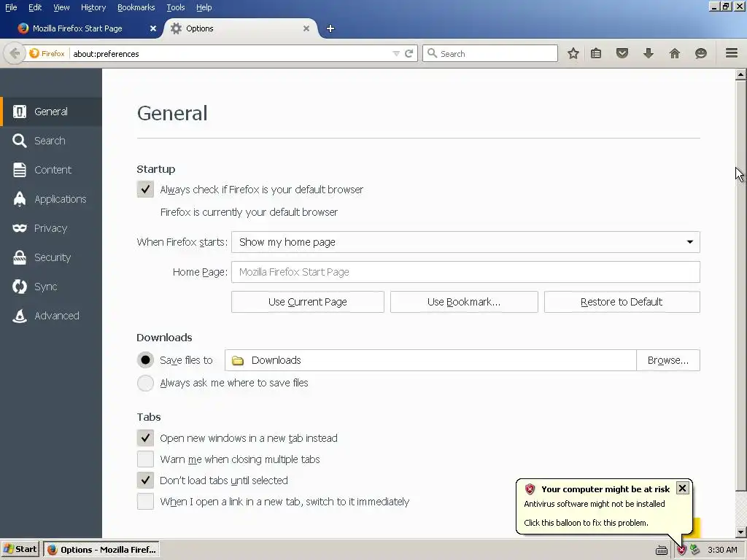
Task: Open the Sync preferences pane
Action: click(51, 286)
